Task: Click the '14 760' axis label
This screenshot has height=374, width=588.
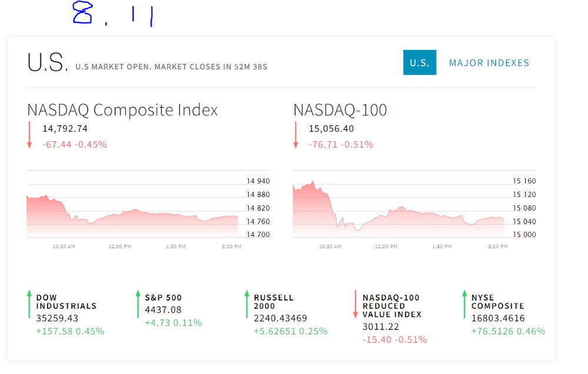Action: tap(258, 222)
